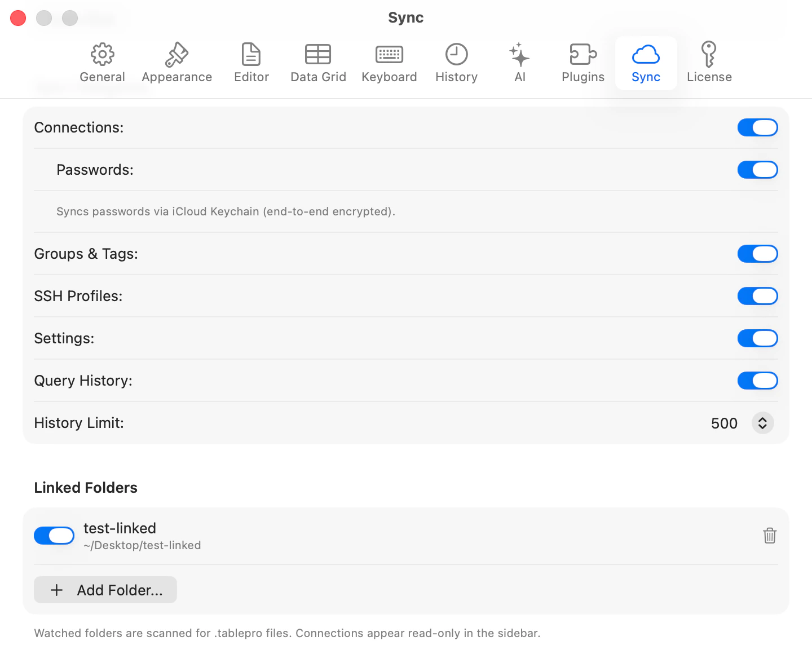Toggle the Query History switch off
Viewport: 812px width, 663px height.
pyautogui.click(x=757, y=381)
